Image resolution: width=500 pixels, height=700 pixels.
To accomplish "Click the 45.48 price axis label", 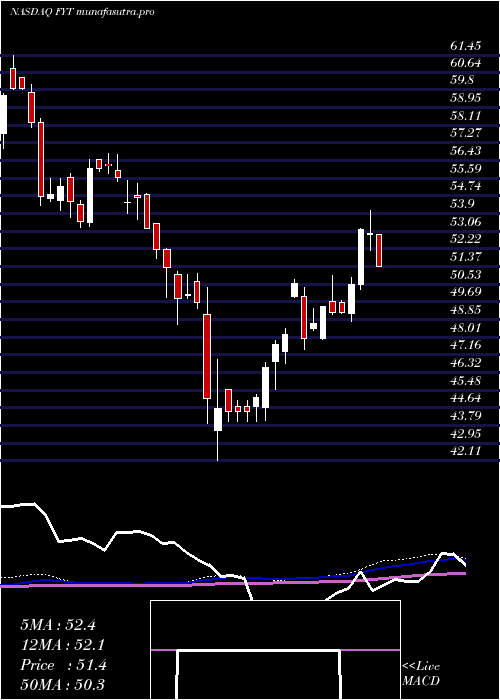I will click(466, 381).
